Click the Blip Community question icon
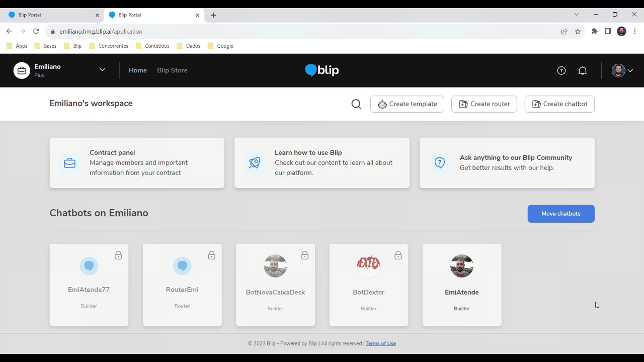Image resolution: width=644 pixels, height=362 pixels. click(x=440, y=163)
